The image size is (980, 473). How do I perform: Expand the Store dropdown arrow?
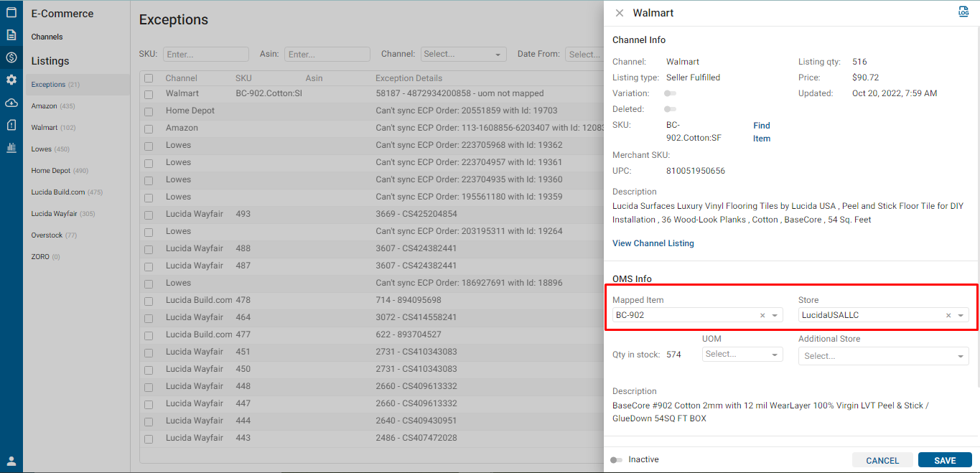pyautogui.click(x=961, y=315)
